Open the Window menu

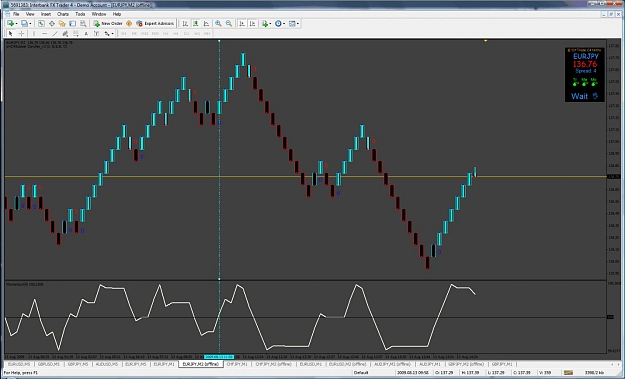pos(99,14)
